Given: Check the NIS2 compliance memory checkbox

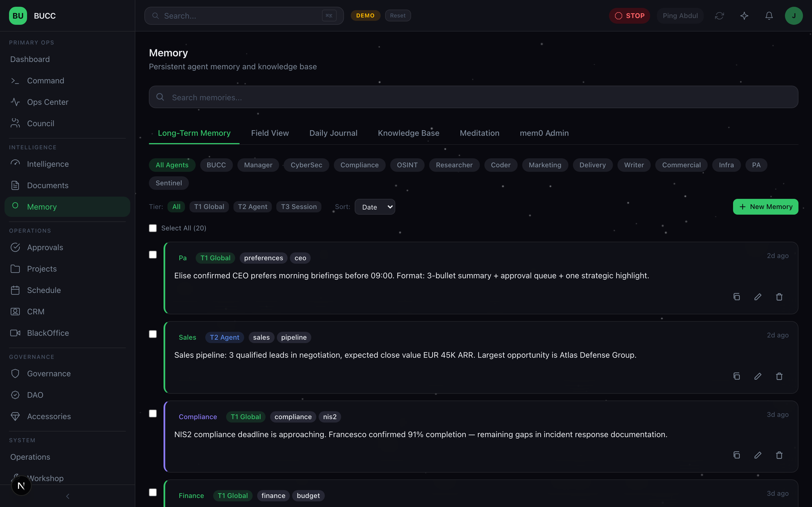Looking at the screenshot, I should (153, 413).
